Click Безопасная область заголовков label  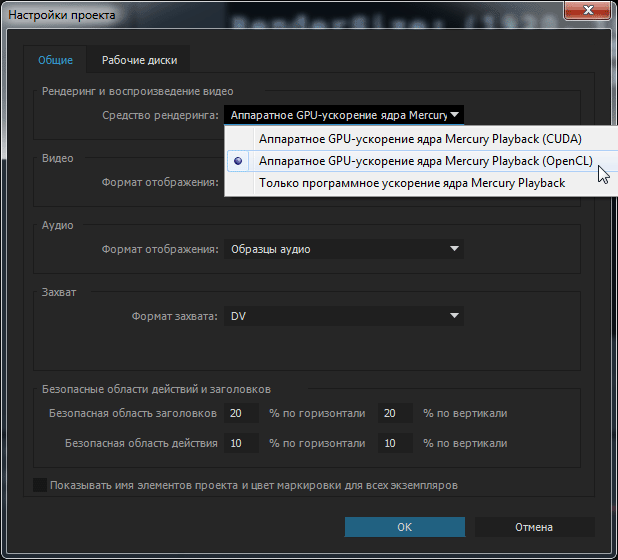tap(133, 413)
